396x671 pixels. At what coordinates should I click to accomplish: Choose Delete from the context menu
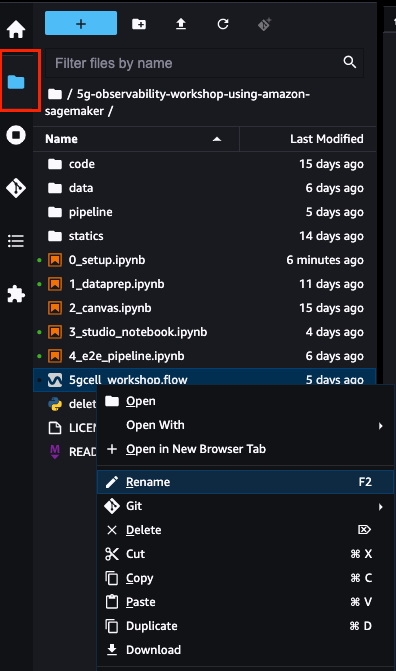tap(245, 530)
